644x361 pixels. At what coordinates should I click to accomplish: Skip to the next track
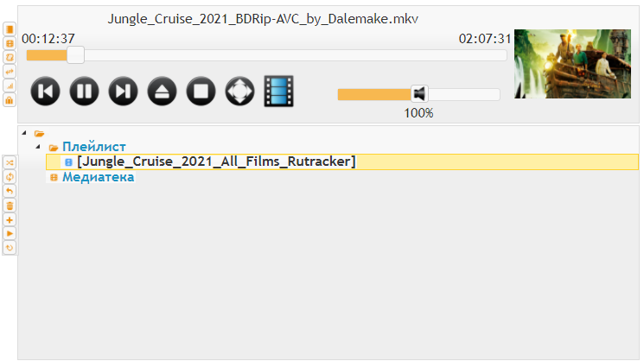124,91
